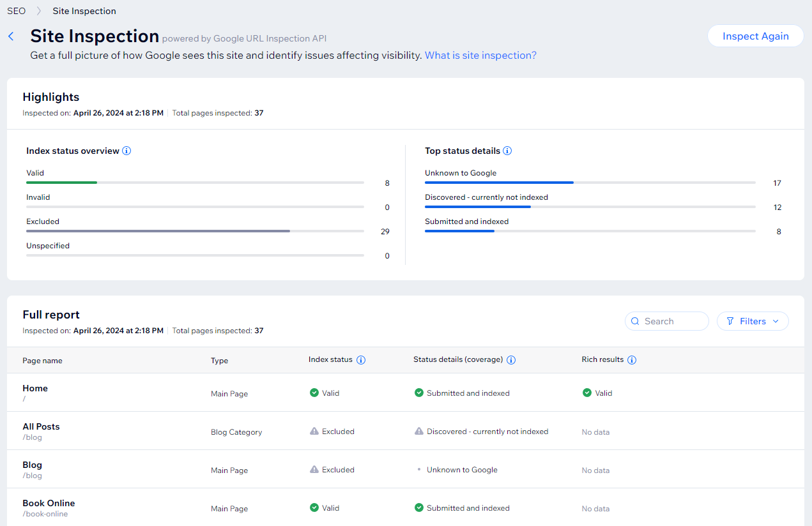Image resolution: width=812 pixels, height=526 pixels.
Task: Click the Excluded progress bar
Action: pyautogui.click(x=195, y=231)
